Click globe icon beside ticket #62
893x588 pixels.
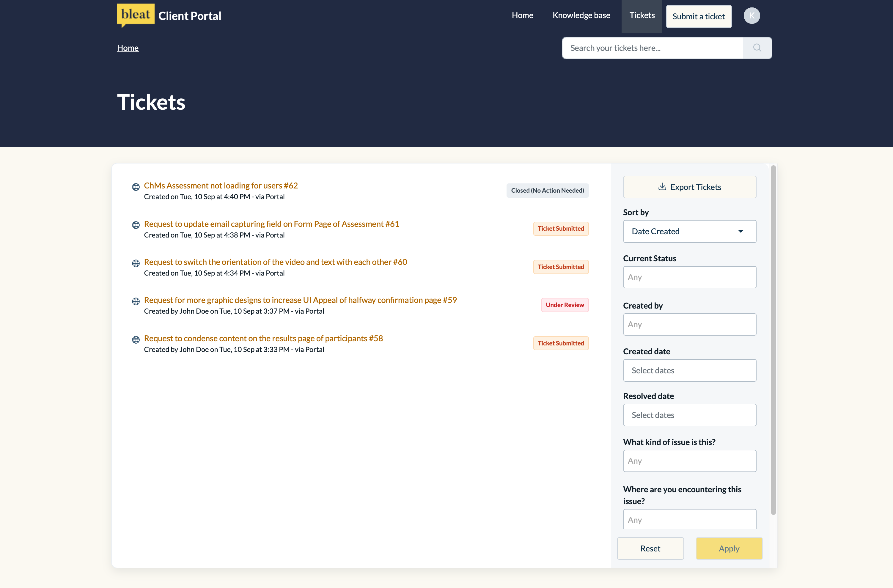[136, 187]
